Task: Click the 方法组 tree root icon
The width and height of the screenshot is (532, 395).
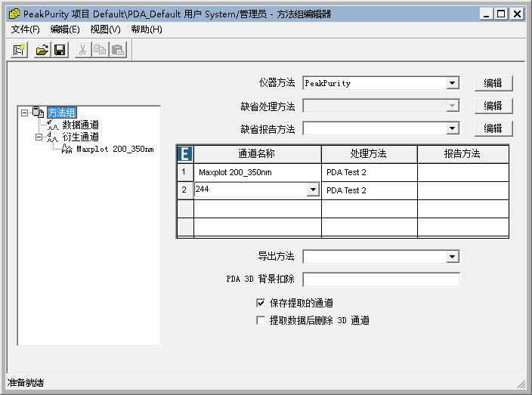Action: coord(38,113)
